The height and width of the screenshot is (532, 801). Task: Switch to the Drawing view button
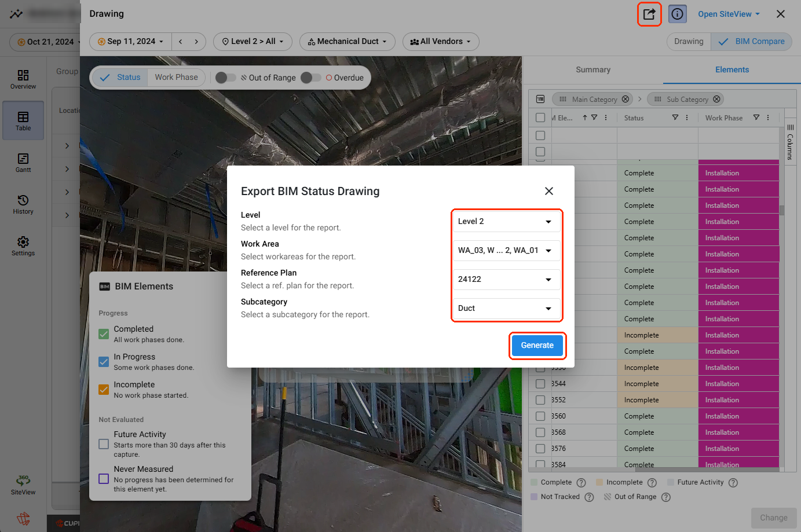[x=689, y=42]
